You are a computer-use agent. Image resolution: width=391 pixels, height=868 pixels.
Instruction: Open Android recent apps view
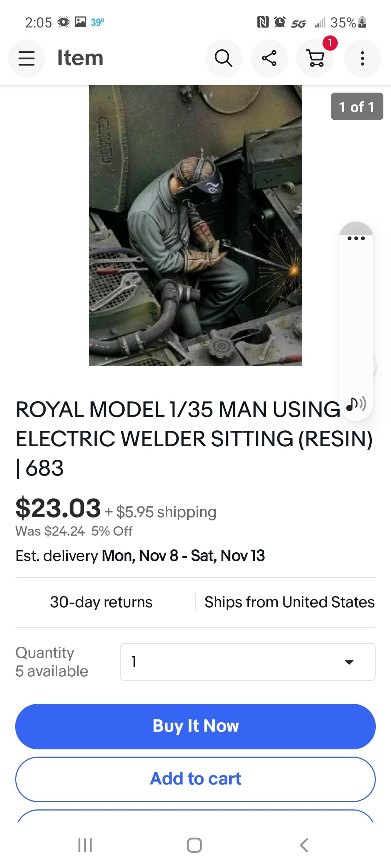coord(85,845)
